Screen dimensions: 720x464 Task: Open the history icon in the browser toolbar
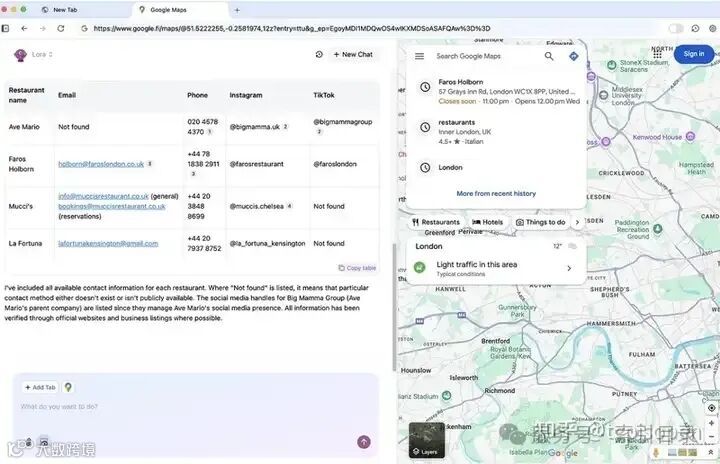(x=695, y=28)
